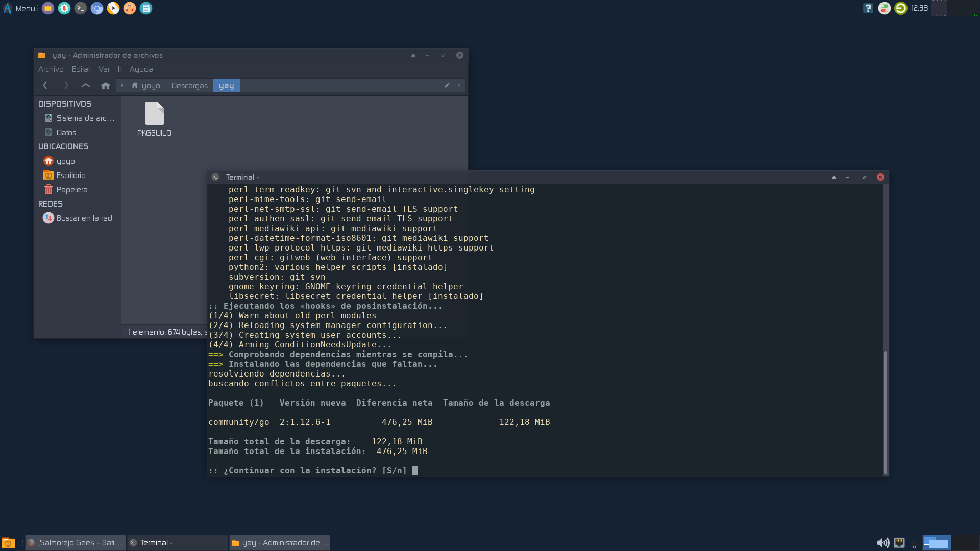Click the green logout session icon
Viewport: 980px width, 551px height.
click(900, 8)
